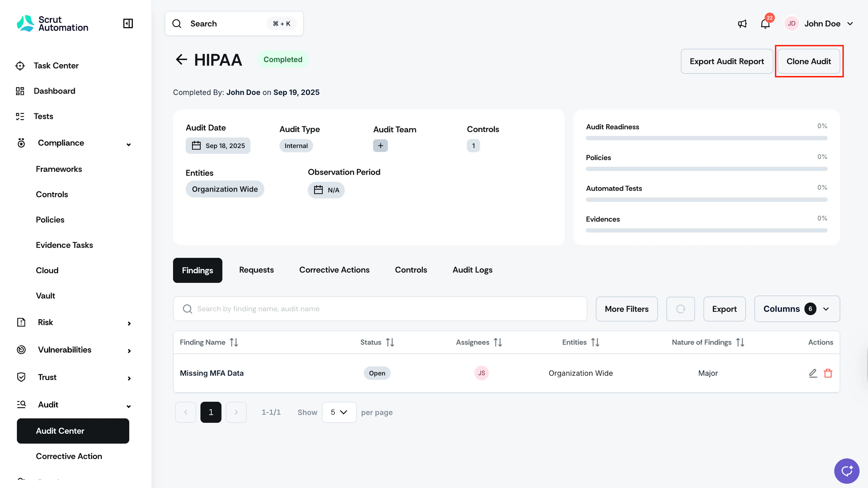This screenshot has height=488, width=868.
Task: Refresh the findings table
Action: [x=680, y=309]
